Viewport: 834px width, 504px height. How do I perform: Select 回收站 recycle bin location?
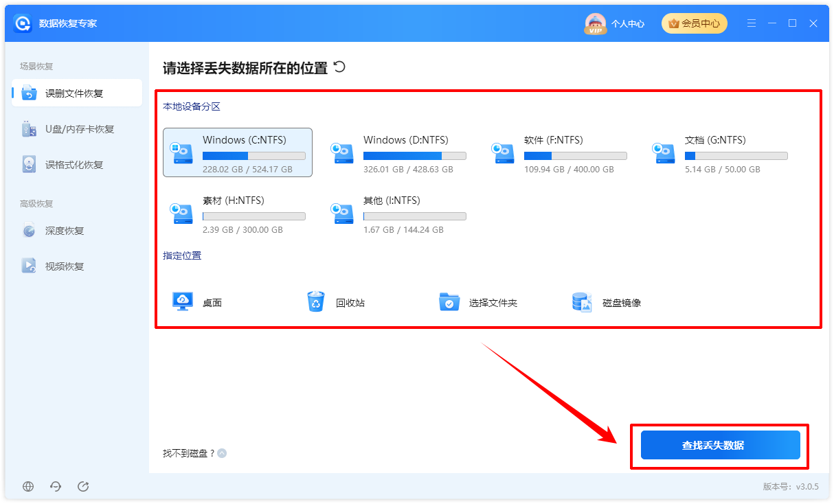(335, 302)
